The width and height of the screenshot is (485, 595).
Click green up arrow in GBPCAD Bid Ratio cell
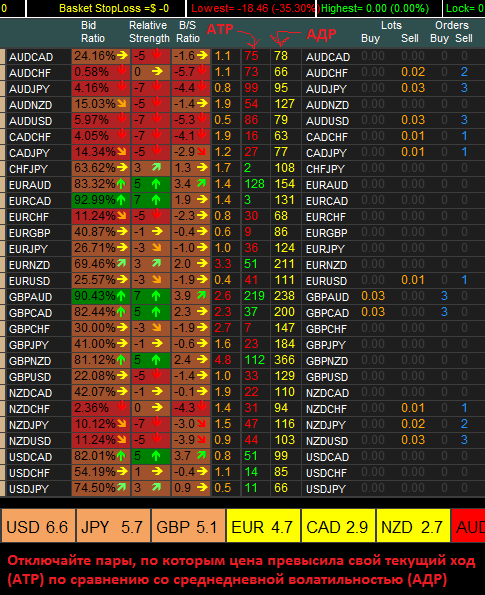click(x=121, y=312)
